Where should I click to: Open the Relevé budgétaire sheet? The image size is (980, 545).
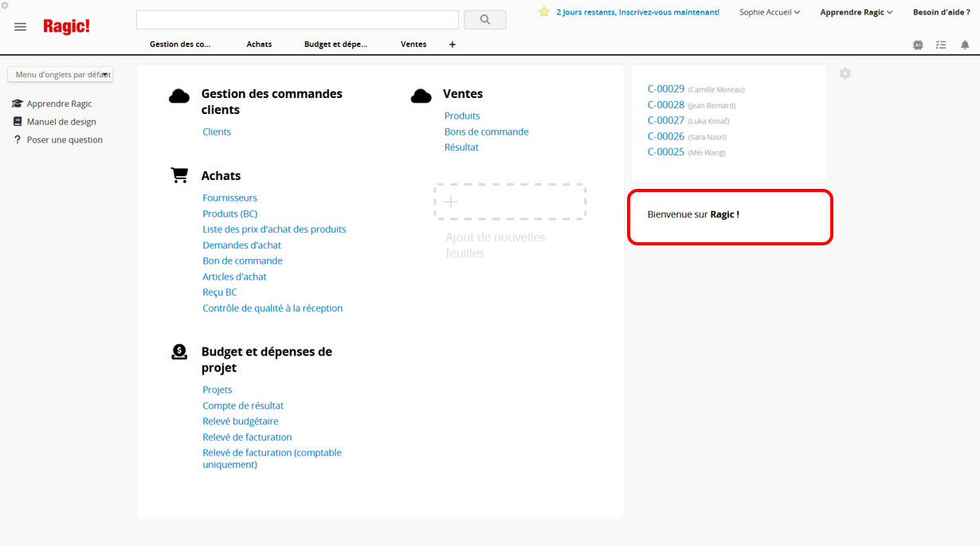pos(241,421)
